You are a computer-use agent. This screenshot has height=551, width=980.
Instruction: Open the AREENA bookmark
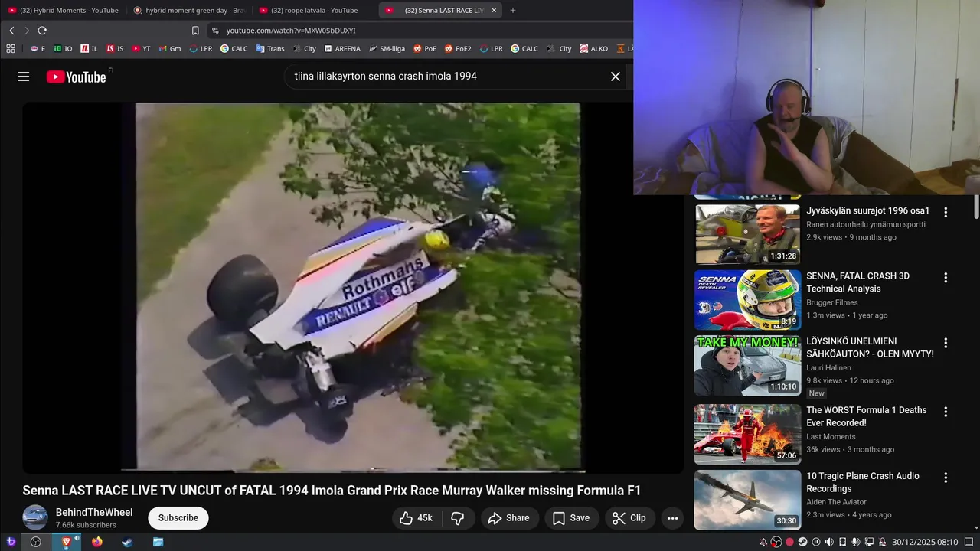(342, 48)
